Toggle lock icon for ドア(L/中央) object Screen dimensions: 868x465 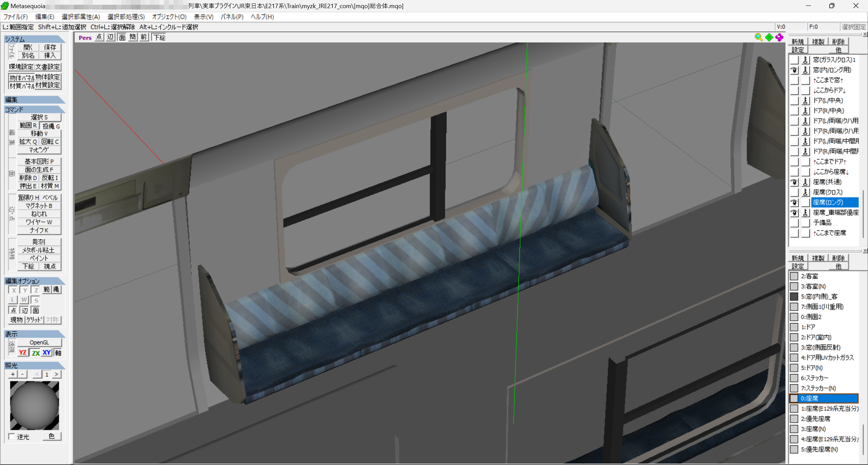805,101
